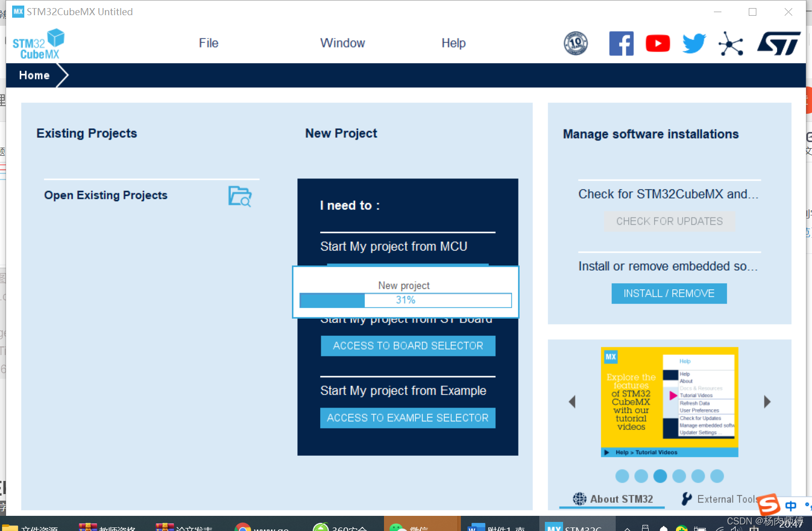
Task: Switch to About STM32 tab
Action: click(x=613, y=499)
